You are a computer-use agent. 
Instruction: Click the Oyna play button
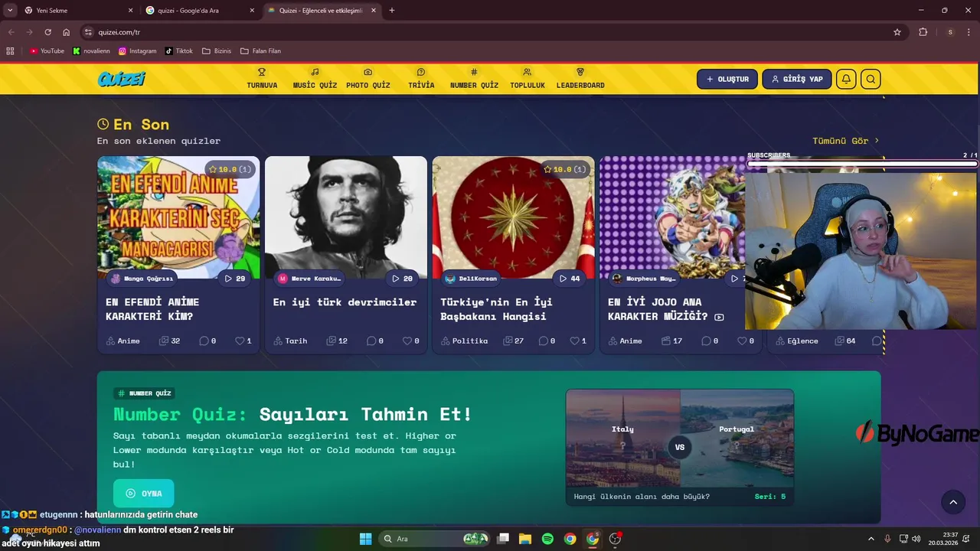pos(143,494)
